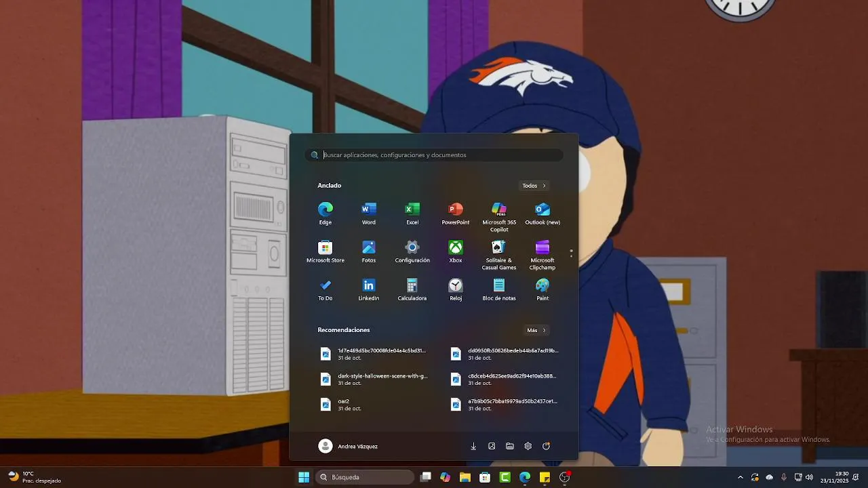
Task: Click the taskbar Búsqueda search box
Action: pos(364,477)
